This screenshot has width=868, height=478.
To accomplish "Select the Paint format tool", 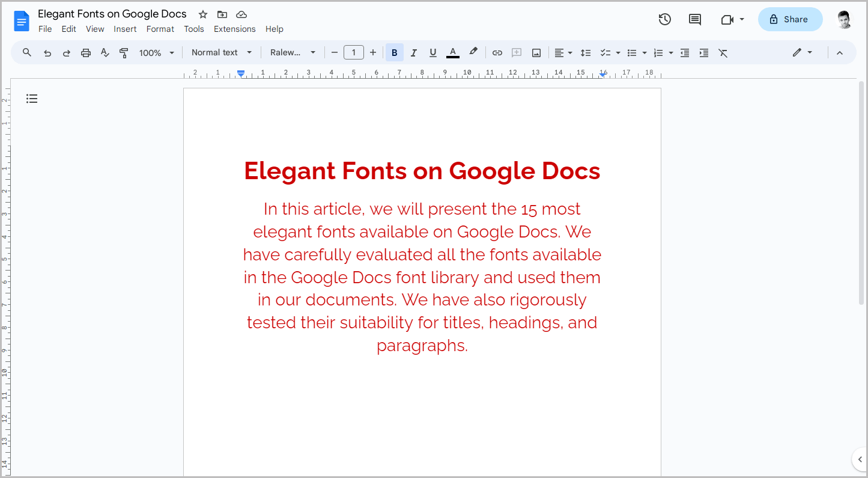I will [x=124, y=52].
